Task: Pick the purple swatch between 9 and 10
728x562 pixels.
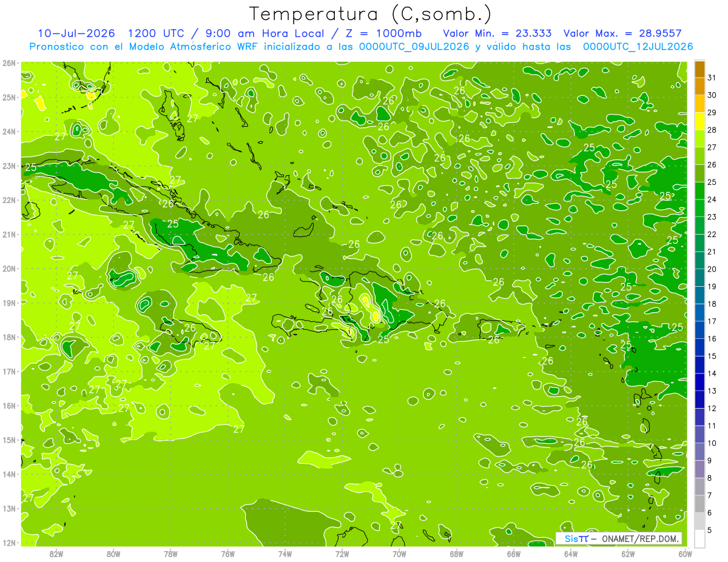Action: click(x=699, y=452)
